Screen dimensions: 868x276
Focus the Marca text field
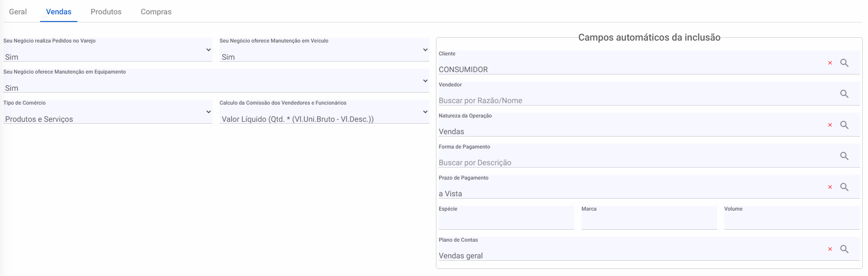[x=649, y=220]
